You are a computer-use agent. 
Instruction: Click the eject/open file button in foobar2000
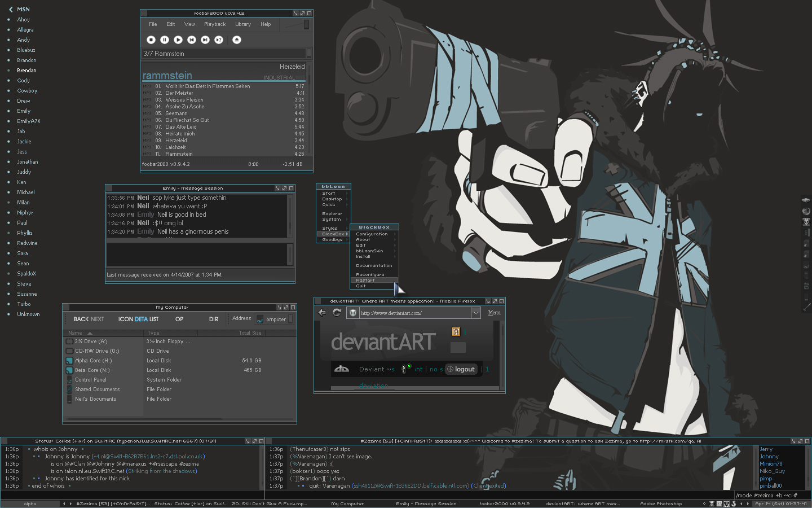237,40
